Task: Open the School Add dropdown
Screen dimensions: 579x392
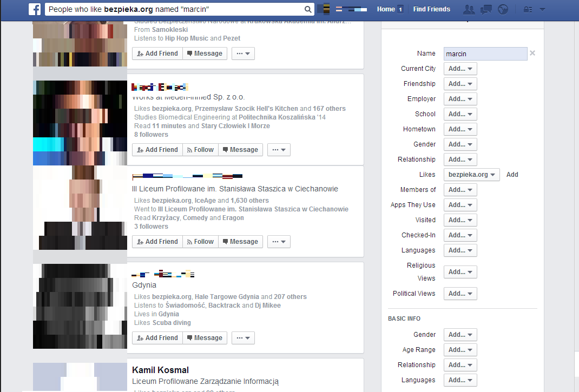Action: coord(460,114)
